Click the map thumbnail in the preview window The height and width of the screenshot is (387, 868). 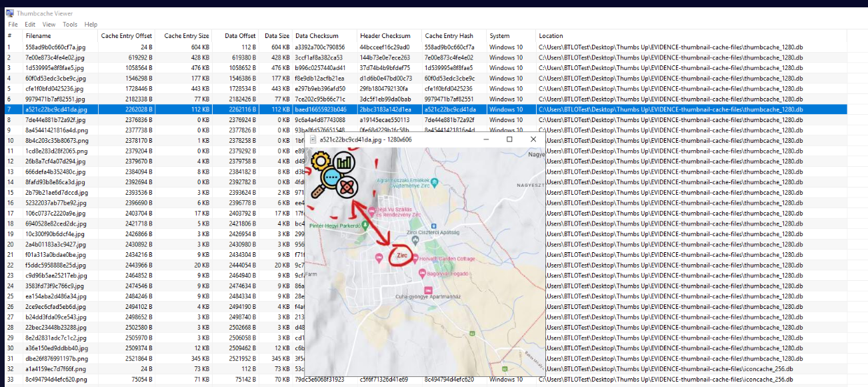click(425, 261)
